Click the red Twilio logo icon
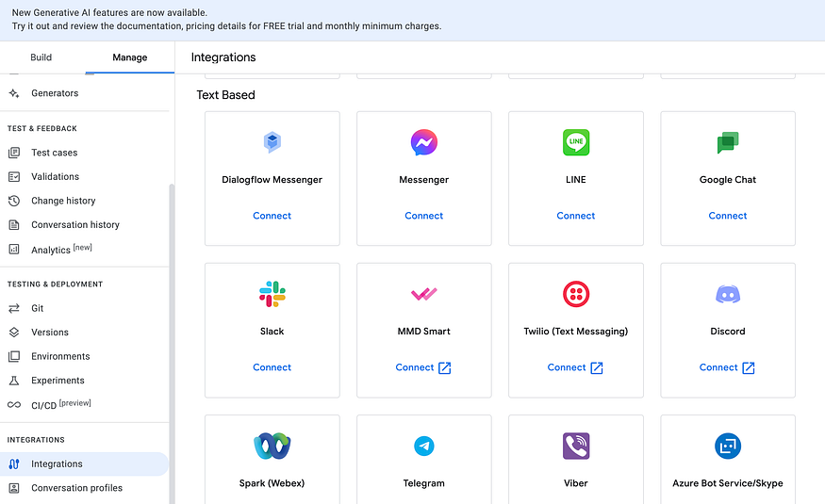 click(575, 294)
